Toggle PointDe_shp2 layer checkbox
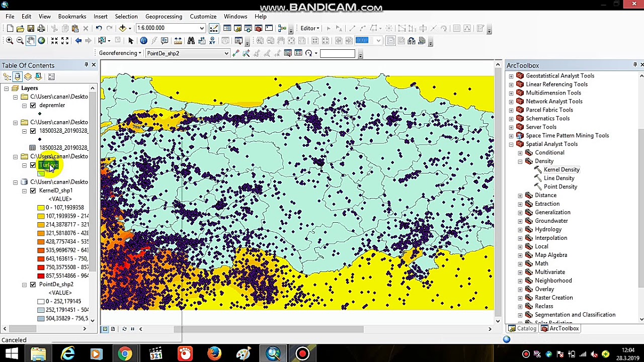Viewport: 644px width, 362px height. point(33,285)
